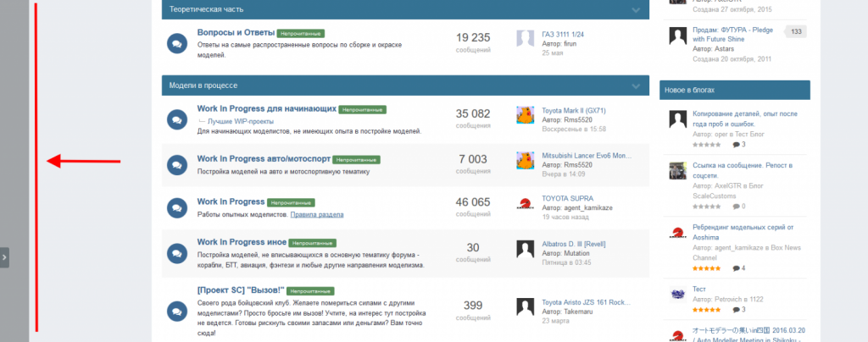Click the Work In Progress для начинающих forum icon

click(176, 119)
